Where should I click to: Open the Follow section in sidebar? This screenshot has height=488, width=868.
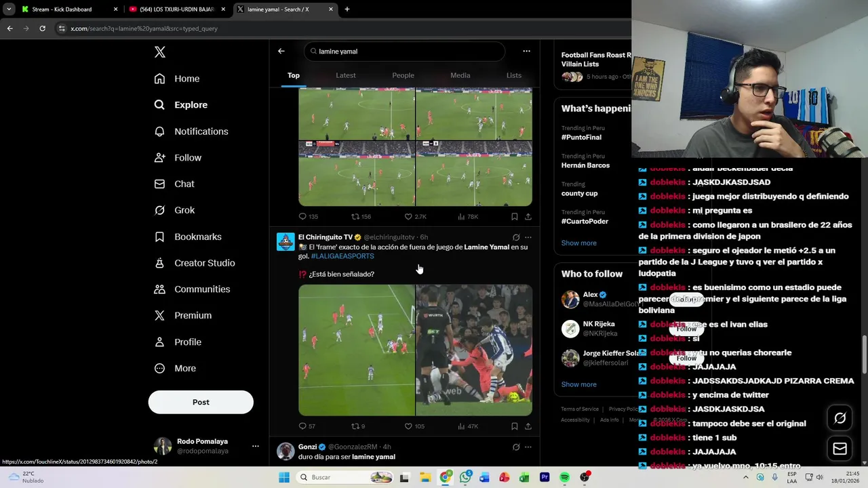(178, 158)
